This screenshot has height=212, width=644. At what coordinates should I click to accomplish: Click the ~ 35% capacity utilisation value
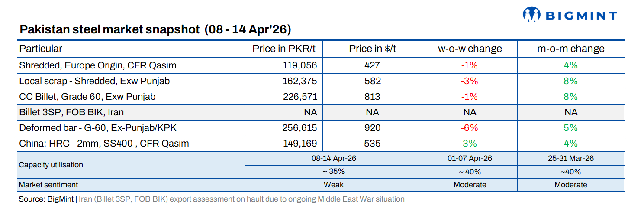pyautogui.click(x=333, y=171)
